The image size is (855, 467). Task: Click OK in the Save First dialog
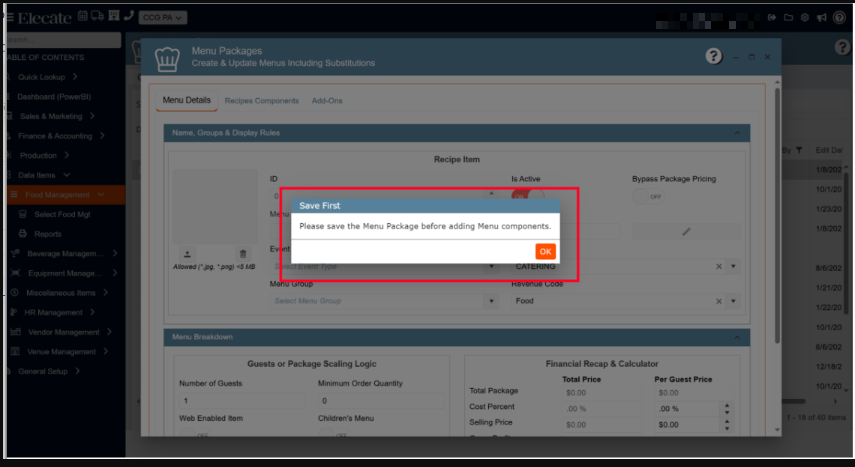click(x=545, y=251)
